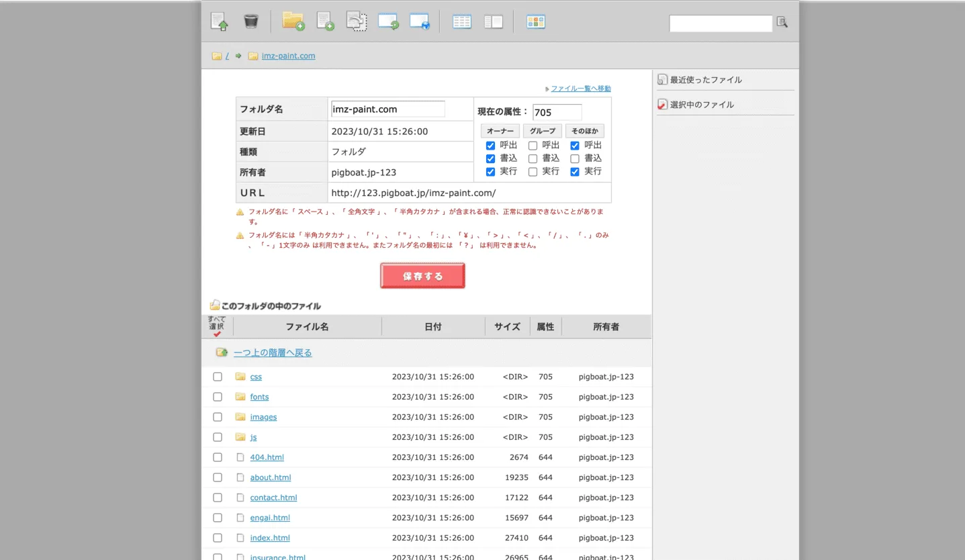Switch to colorful thumbnail grid view icon

536,21
